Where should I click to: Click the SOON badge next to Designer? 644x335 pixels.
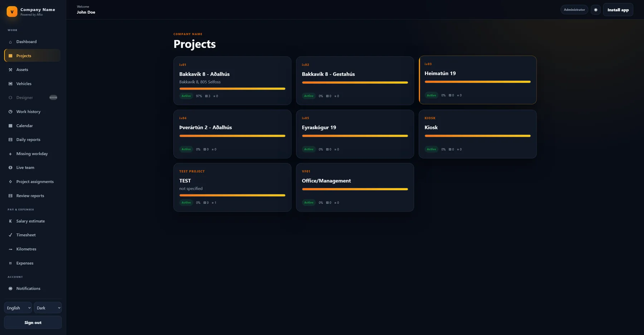[x=53, y=98]
